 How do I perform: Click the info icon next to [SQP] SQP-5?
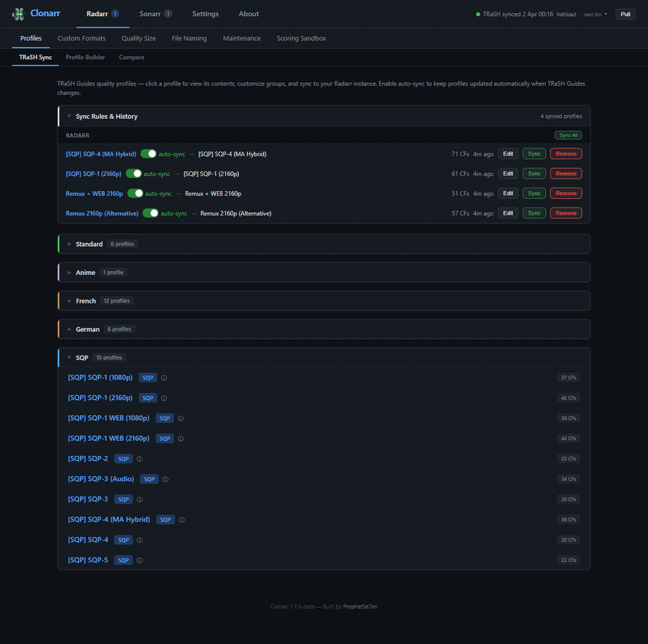pos(140,560)
